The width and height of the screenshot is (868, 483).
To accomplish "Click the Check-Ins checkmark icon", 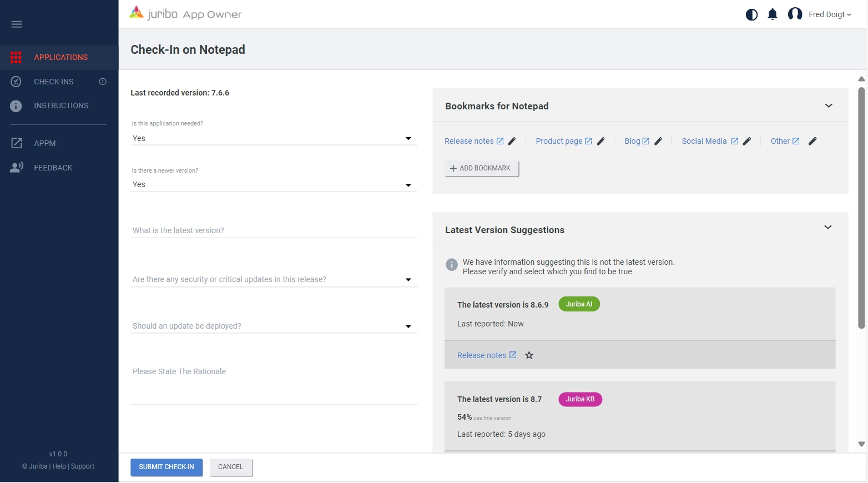I will pyautogui.click(x=16, y=82).
